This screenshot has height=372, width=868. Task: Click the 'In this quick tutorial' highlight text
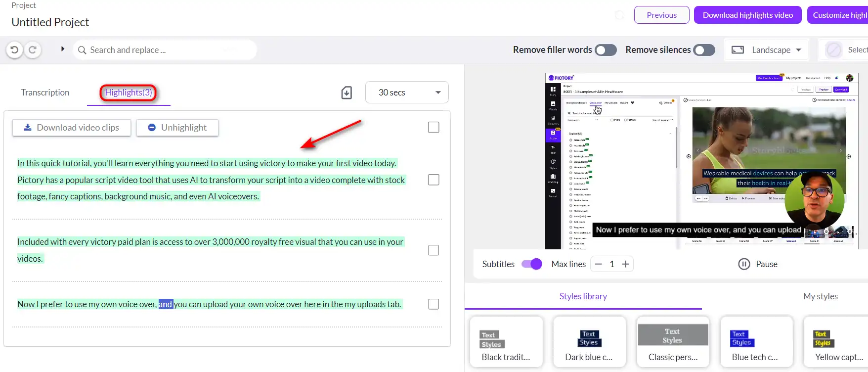click(x=211, y=180)
